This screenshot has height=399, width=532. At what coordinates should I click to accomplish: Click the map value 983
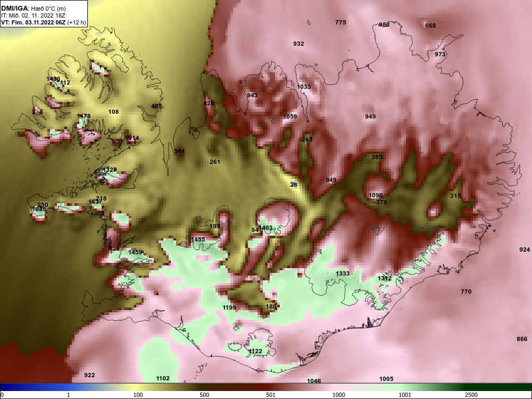384,24
